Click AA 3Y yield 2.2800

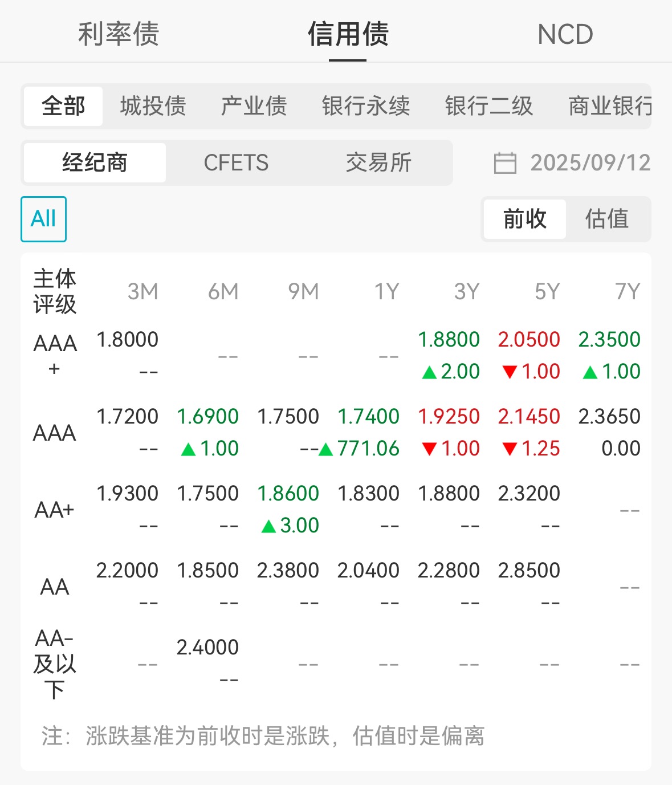click(x=449, y=570)
